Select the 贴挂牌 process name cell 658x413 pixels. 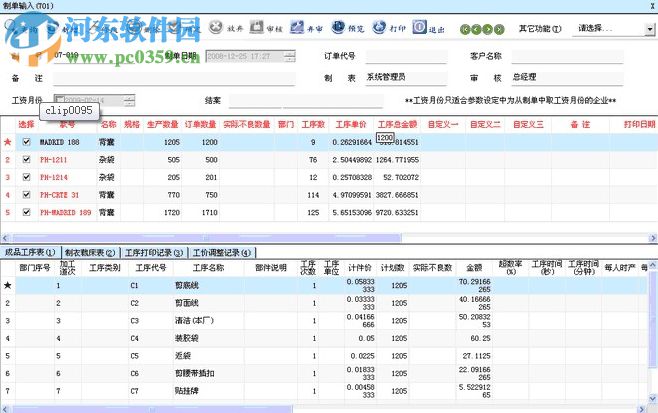208,391
